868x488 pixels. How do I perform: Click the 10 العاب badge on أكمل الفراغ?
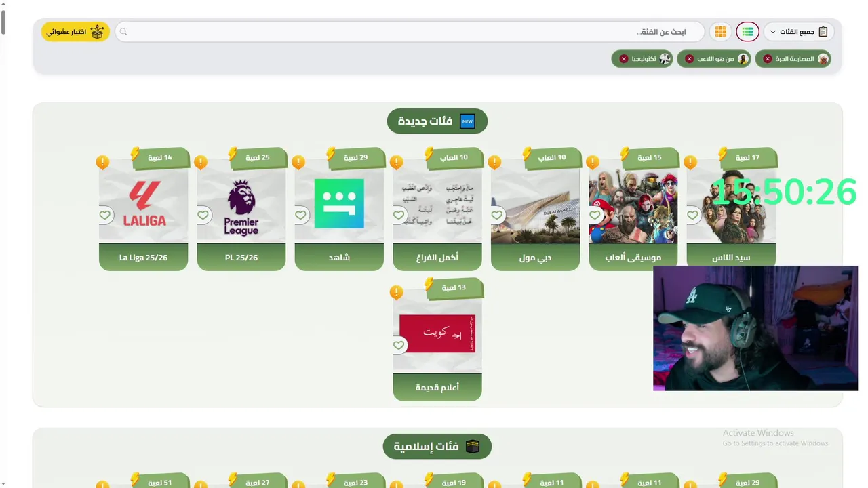click(454, 157)
